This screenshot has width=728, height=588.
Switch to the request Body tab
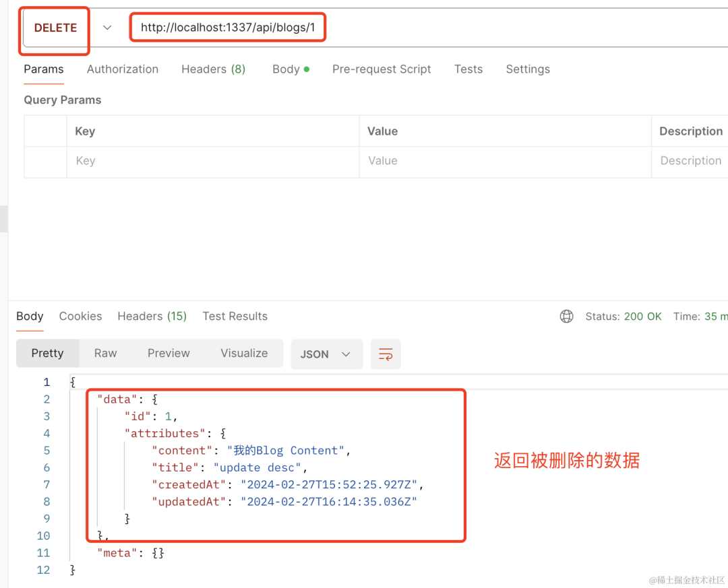(x=291, y=69)
